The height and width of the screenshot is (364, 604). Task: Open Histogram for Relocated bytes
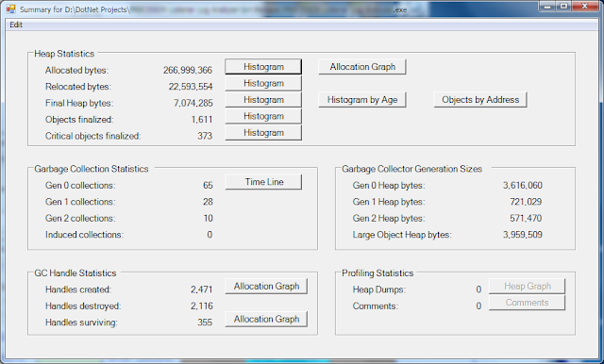pyautogui.click(x=263, y=83)
